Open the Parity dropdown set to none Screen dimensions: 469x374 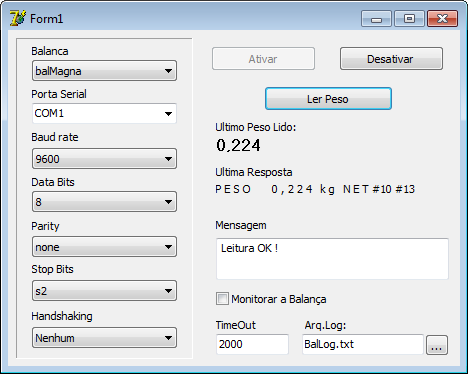point(104,247)
